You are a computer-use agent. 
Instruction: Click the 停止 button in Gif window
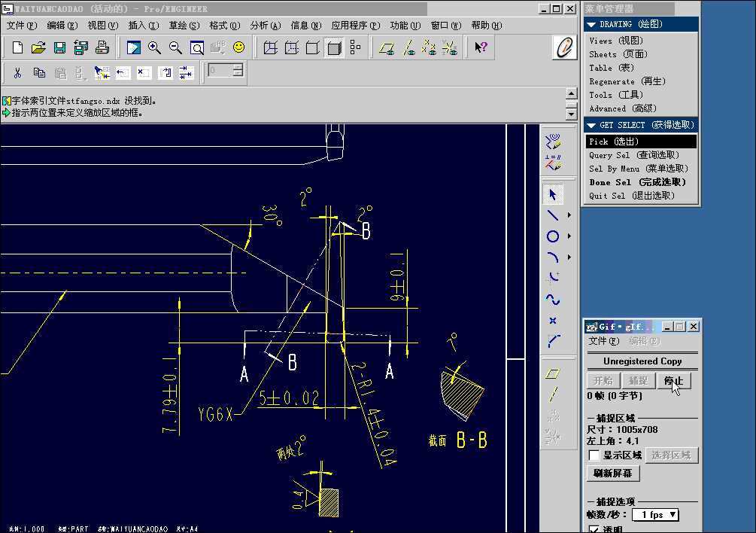click(674, 381)
